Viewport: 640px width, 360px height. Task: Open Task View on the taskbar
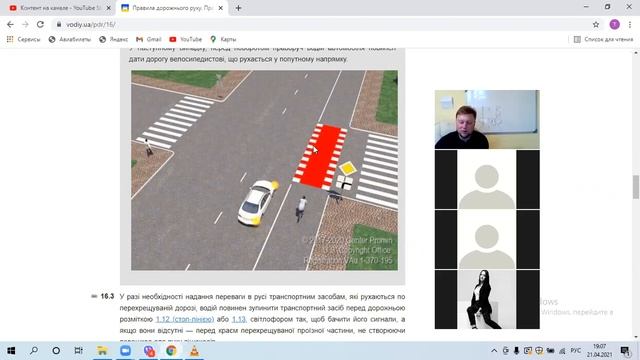point(78,351)
